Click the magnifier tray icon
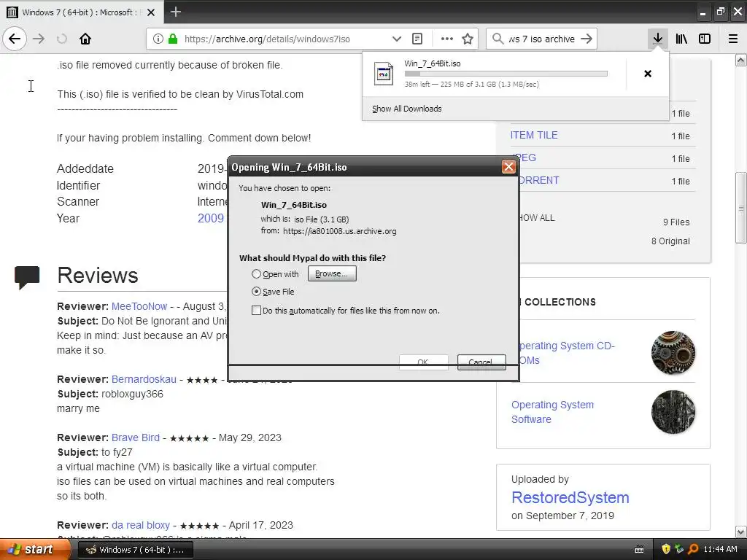This screenshot has height=560, width=747. [693, 549]
